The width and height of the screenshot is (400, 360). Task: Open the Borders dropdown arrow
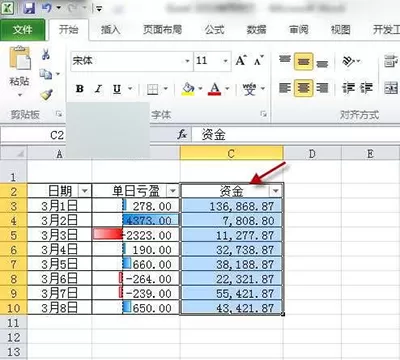(166, 89)
